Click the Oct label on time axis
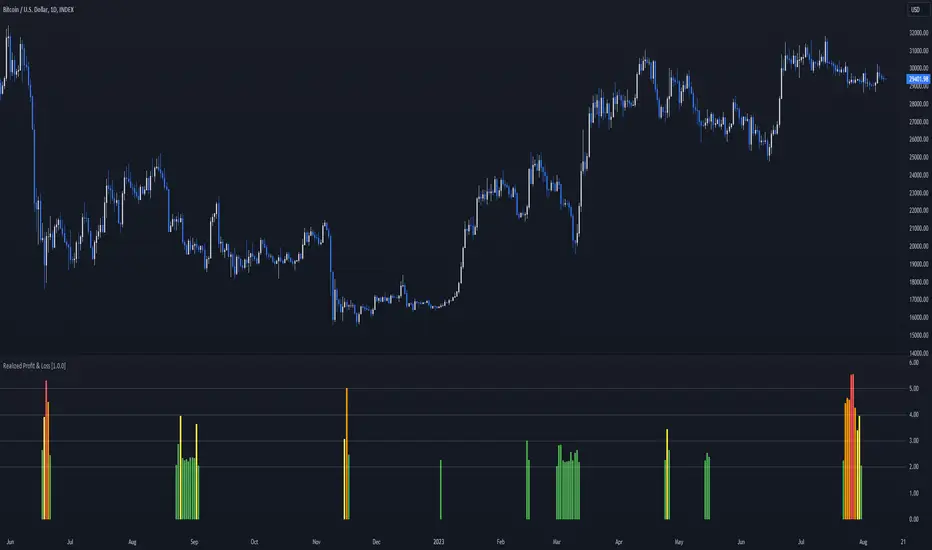 254,541
